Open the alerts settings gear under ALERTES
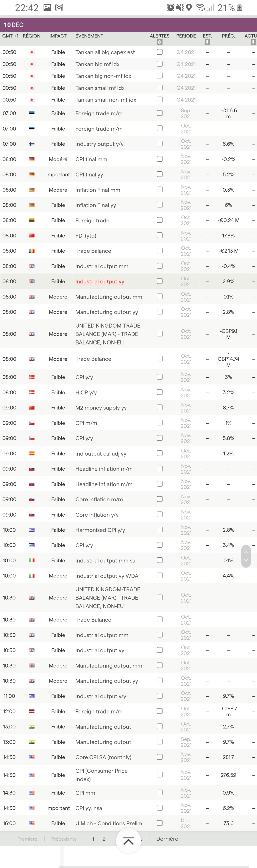 (159, 42)
